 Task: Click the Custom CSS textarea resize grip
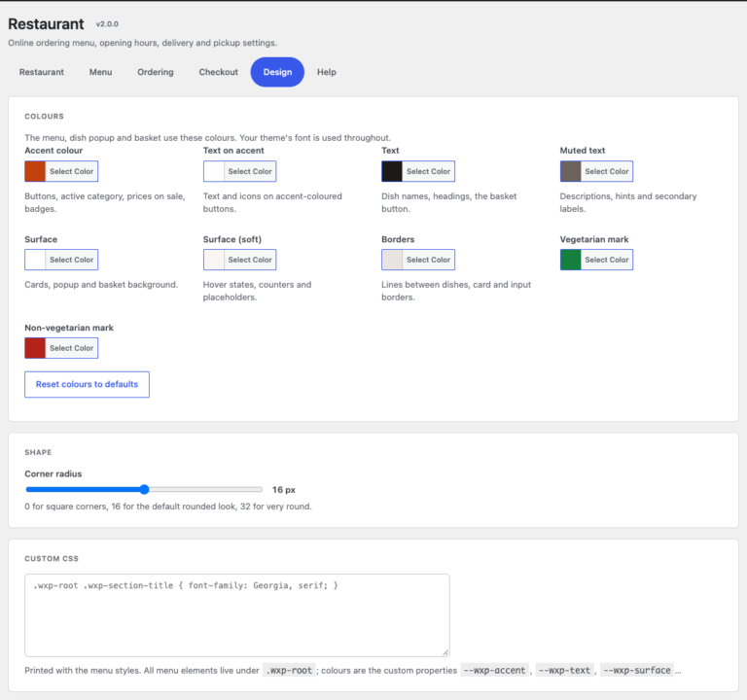(445, 652)
